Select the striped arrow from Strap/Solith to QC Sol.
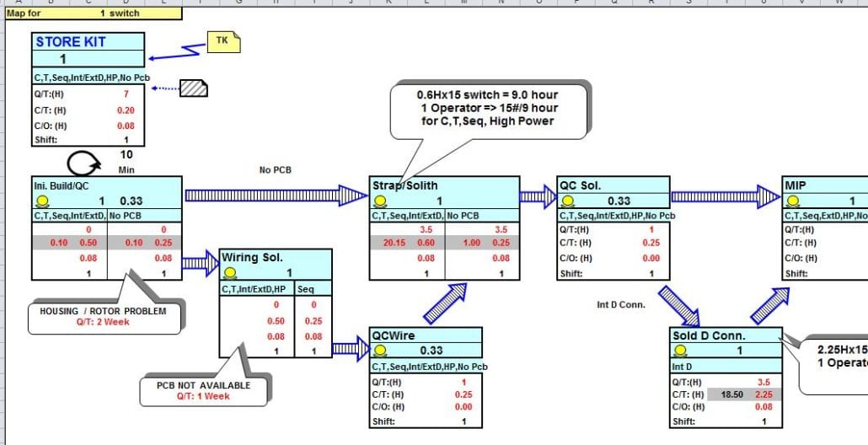 538,196
